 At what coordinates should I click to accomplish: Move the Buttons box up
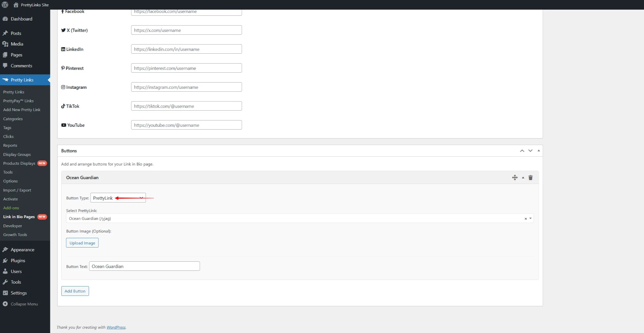point(522,151)
